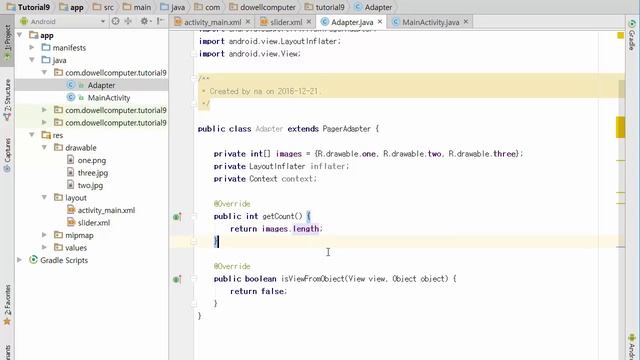
Task: Fold the Javadoc comment block
Action: (194, 79)
